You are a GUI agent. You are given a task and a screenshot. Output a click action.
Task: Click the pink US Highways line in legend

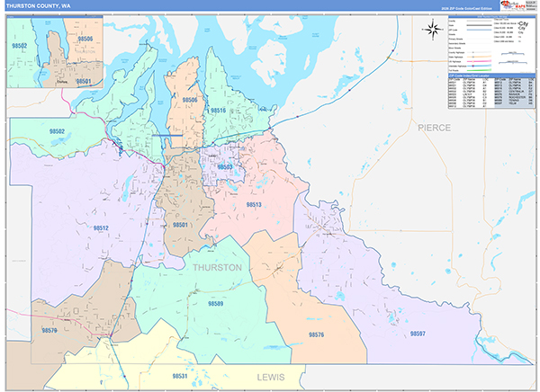tap(479, 61)
